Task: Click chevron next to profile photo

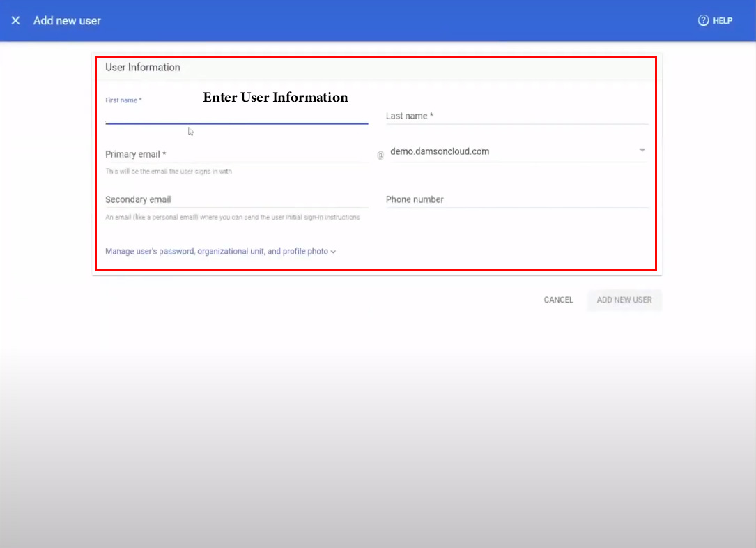Action: coord(334,252)
